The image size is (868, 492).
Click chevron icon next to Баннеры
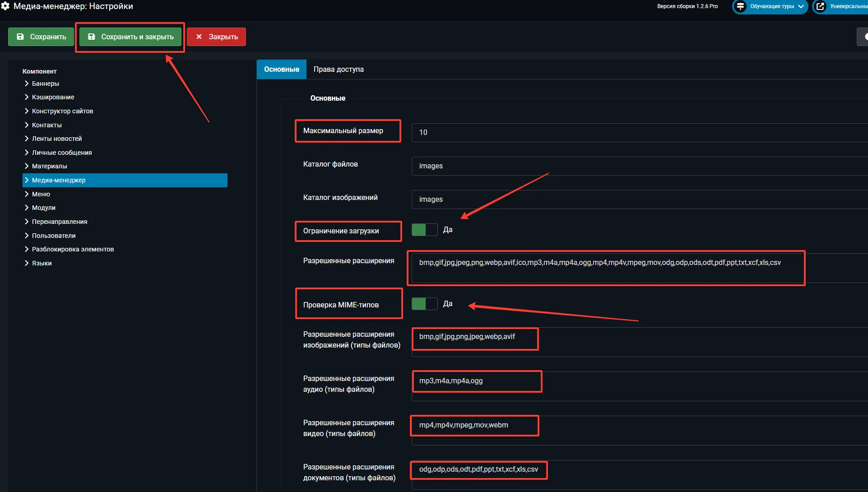click(27, 84)
